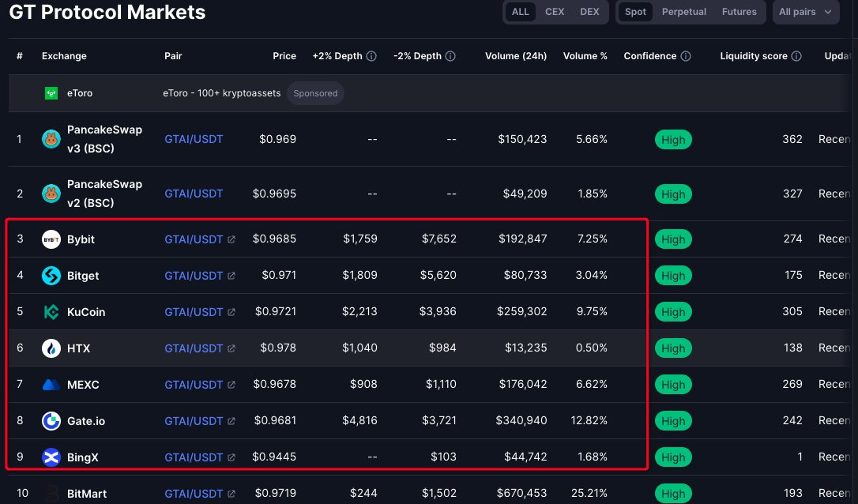The image size is (858, 504).
Task: Click the MEXC exchange name
Action: tap(83, 385)
